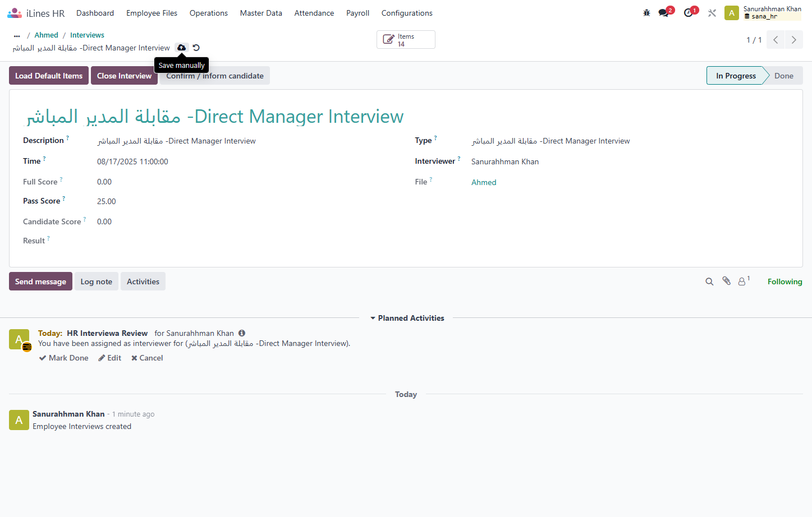Go to the next record arrow
The image size is (812, 517).
[793, 40]
